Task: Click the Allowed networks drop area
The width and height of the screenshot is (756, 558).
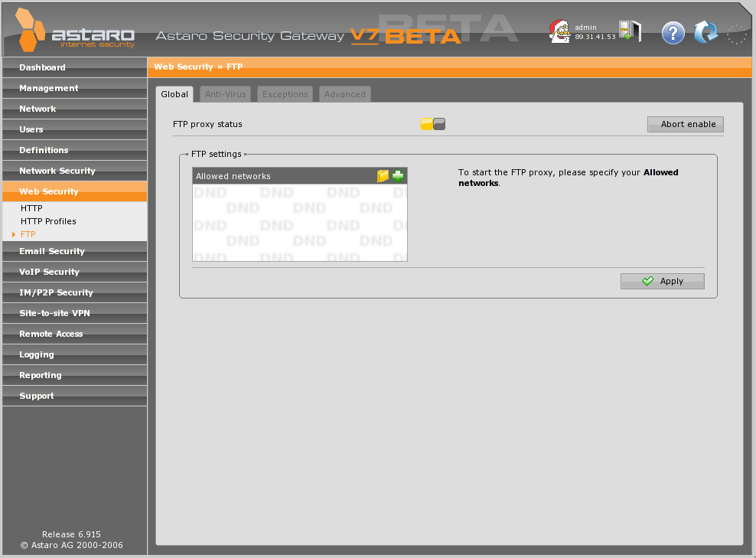Action: click(x=300, y=223)
